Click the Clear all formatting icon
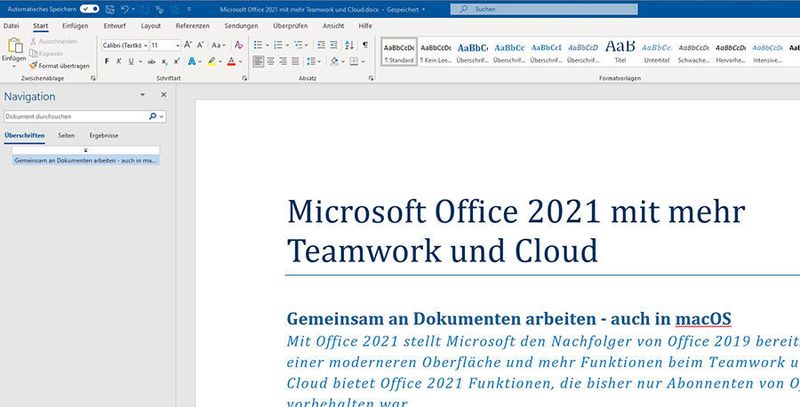Viewport: 800px width, 407px height. pos(238,45)
